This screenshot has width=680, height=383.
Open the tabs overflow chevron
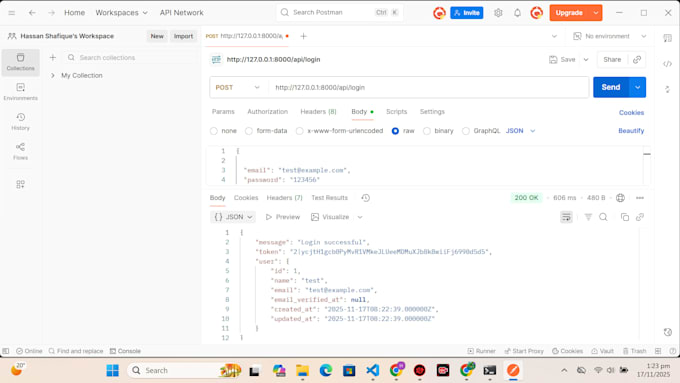(554, 36)
